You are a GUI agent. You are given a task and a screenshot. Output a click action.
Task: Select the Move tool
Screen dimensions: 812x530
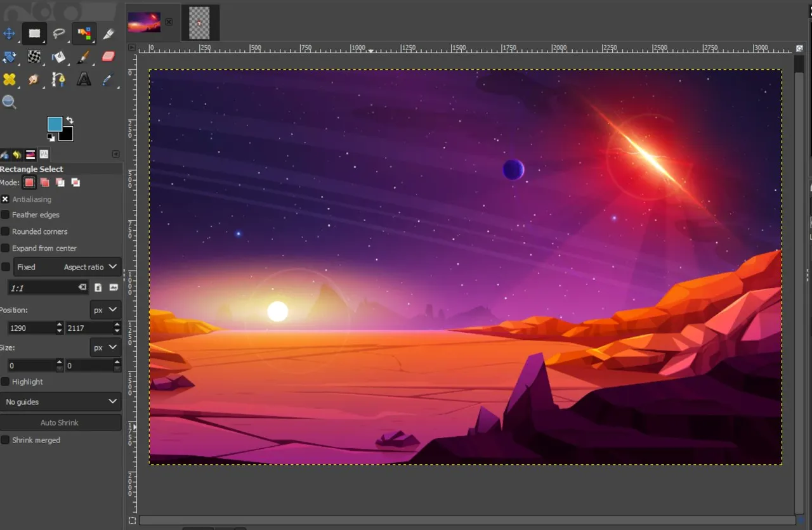9,34
